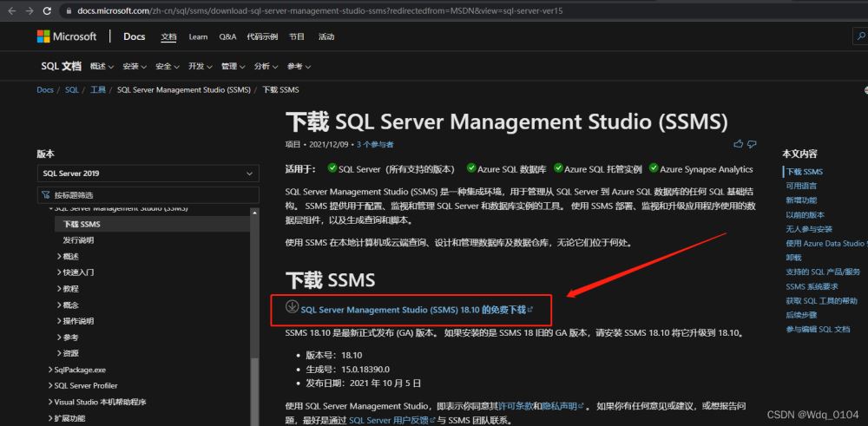The height and width of the screenshot is (426, 868).
Task: Open the 安装 dropdown in SQL docs nav
Action: (x=131, y=66)
